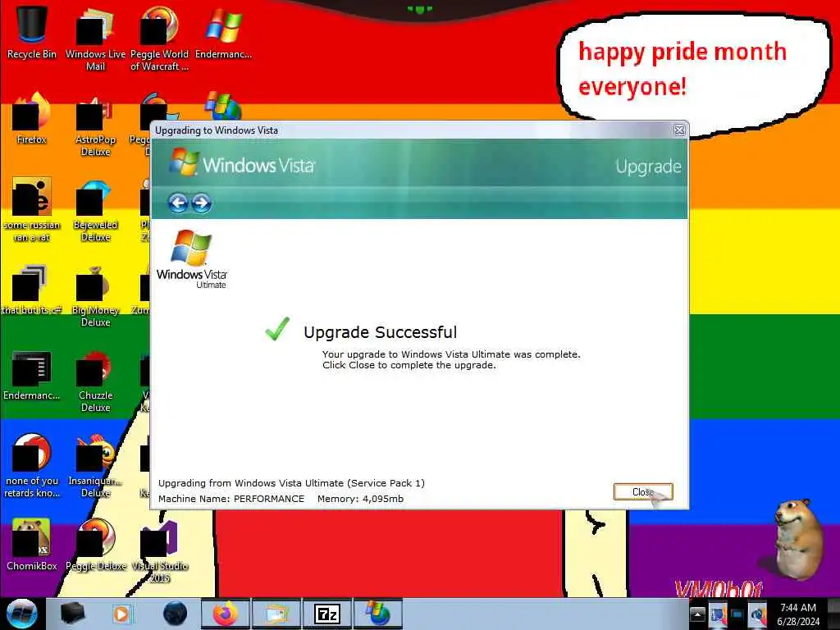Switch to the folder window taskbar button
Image resolution: width=840 pixels, height=630 pixels.
pyautogui.click(x=276, y=614)
